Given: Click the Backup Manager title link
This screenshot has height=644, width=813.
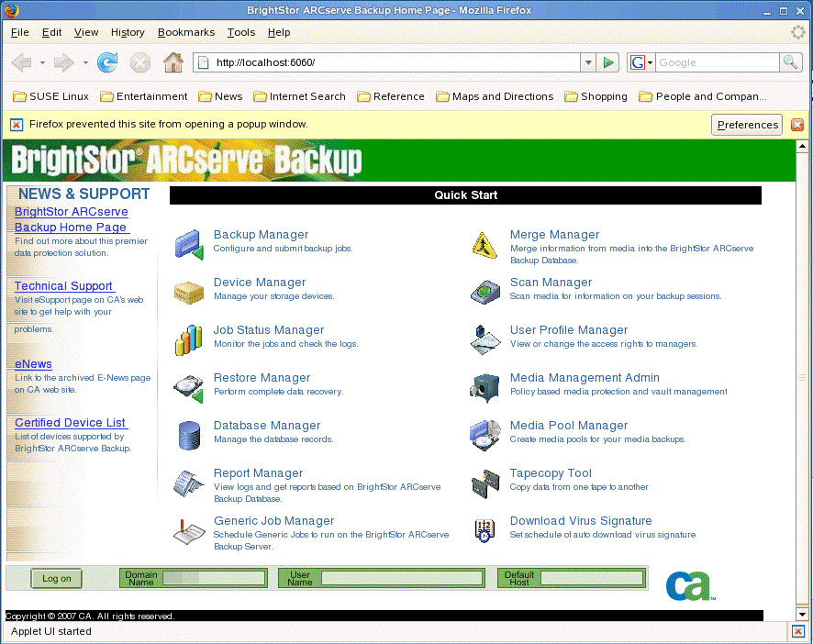Looking at the screenshot, I should [261, 235].
